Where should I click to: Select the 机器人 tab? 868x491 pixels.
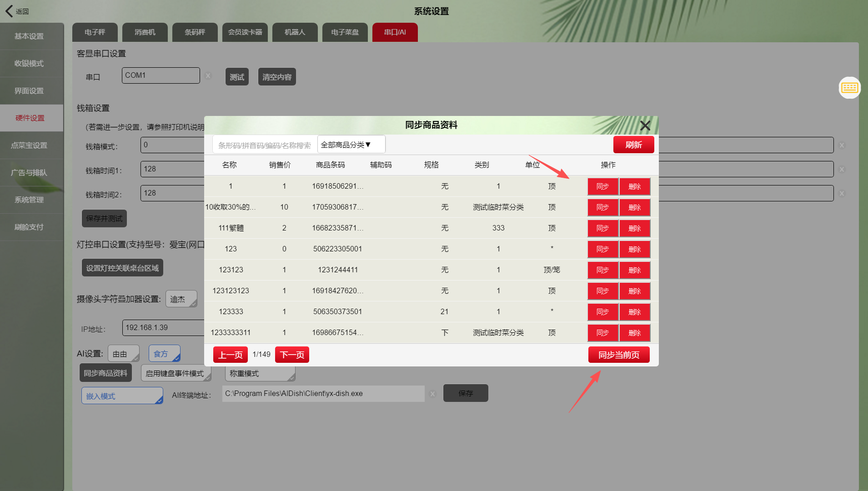point(295,32)
